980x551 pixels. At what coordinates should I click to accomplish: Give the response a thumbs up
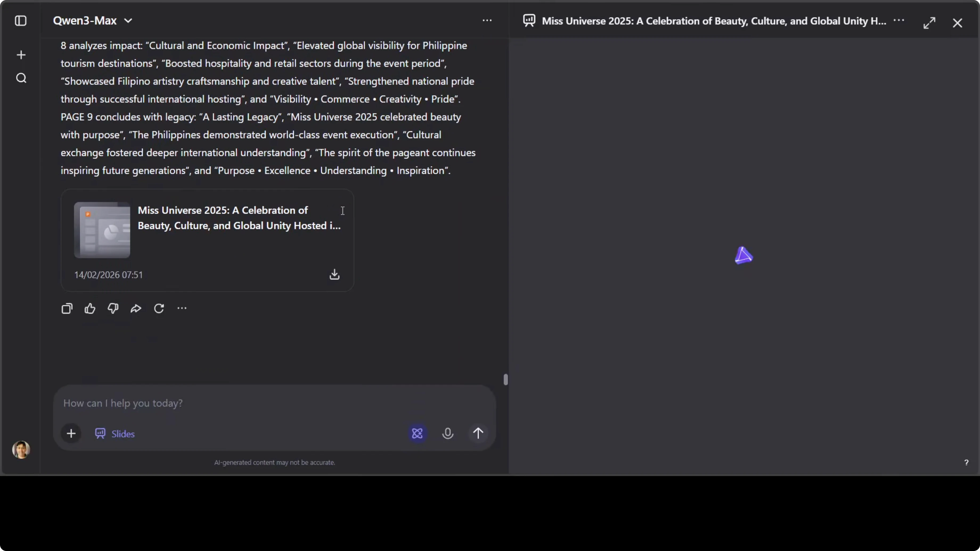pyautogui.click(x=90, y=309)
